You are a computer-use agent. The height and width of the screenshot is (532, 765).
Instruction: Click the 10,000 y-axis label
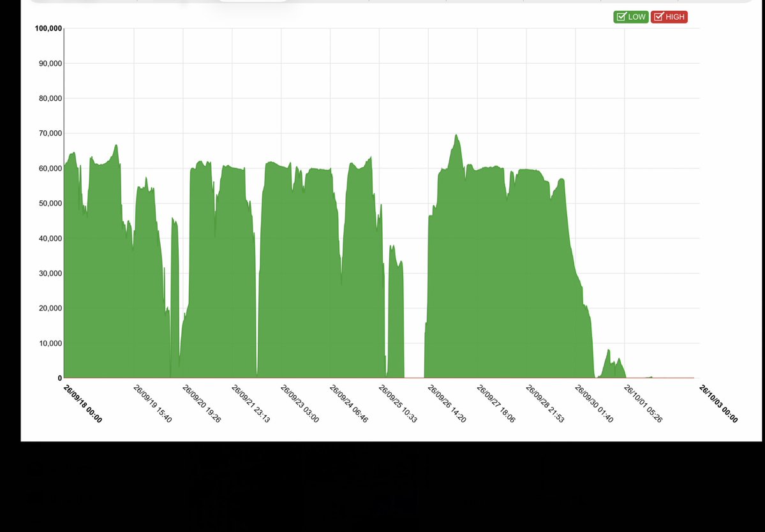coord(50,343)
